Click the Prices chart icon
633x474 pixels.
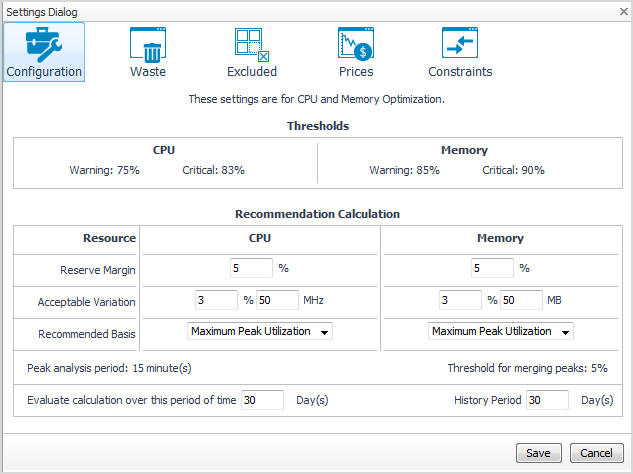point(356,43)
